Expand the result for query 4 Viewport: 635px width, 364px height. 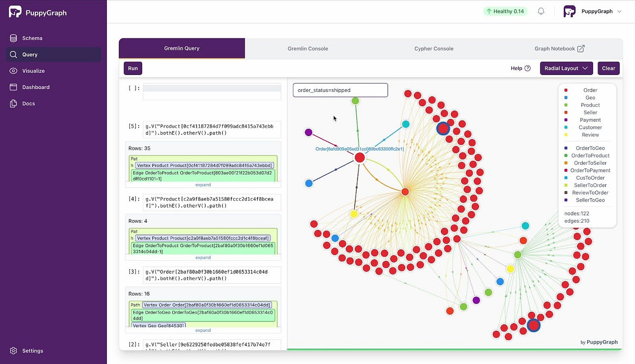[x=203, y=258]
